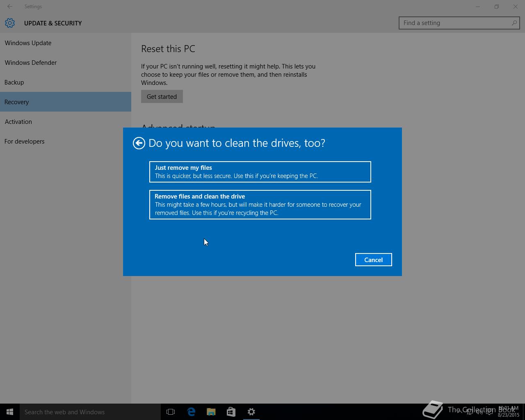Choose Just remove my files option
This screenshot has height=420, width=525.
coord(260,172)
